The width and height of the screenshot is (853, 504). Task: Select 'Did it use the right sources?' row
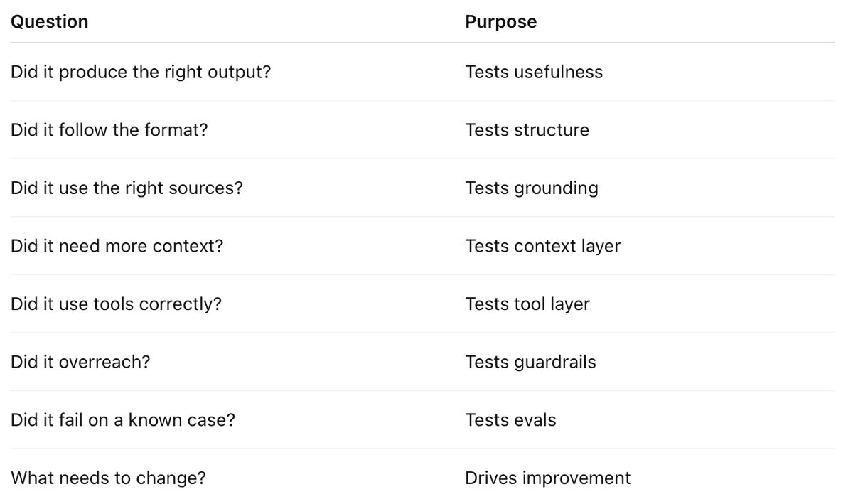point(422,188)
